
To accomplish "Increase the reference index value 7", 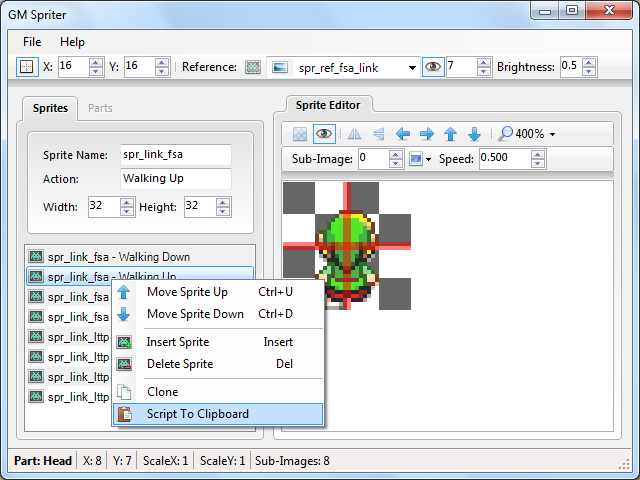I will [484, 62].
